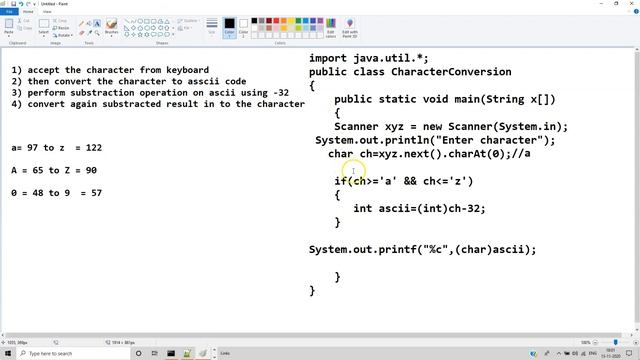Viewport: 640px width, 360px height.
Task: Open the Select options dropdown arrow
Action: [x=44, y=36]
